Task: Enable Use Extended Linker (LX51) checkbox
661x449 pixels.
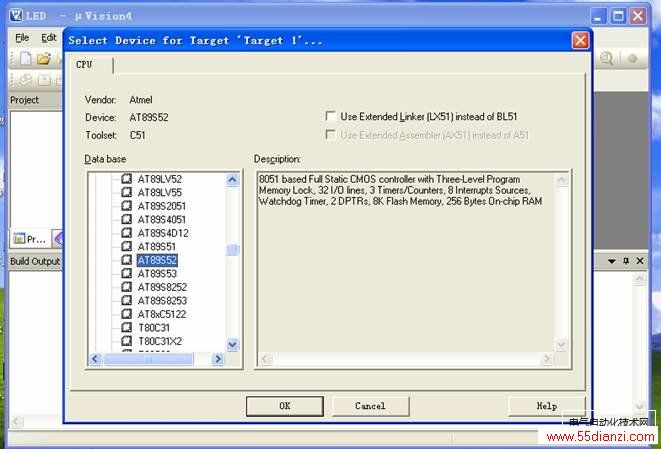Action: 331,116
